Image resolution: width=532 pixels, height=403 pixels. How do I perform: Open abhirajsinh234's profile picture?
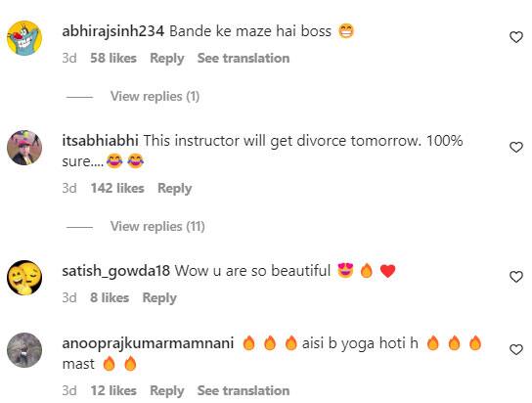(24, 37)
